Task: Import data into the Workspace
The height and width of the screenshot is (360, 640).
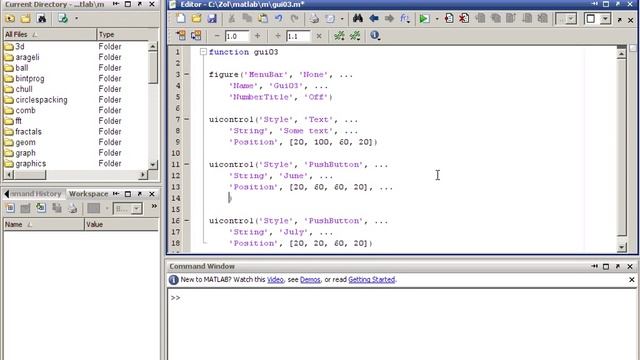Action: pyautogui.click(x=41, y=208)
